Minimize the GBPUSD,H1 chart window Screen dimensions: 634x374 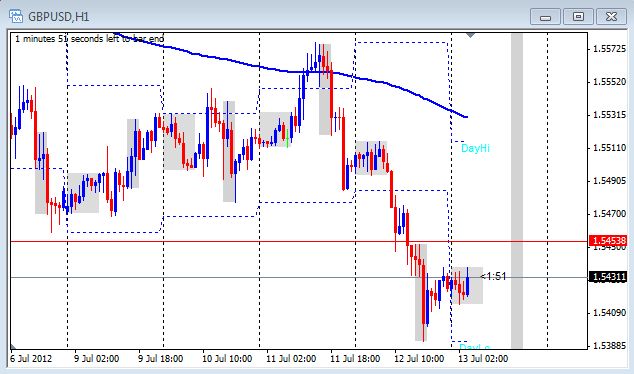pyautogui.click(x=545, y=17)
